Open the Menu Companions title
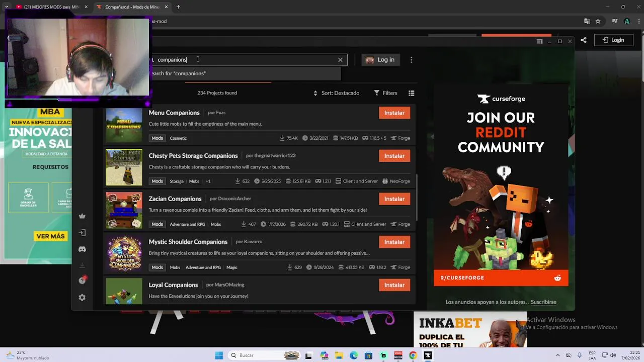This screenshot has height=362, width=644. point(174,113)
